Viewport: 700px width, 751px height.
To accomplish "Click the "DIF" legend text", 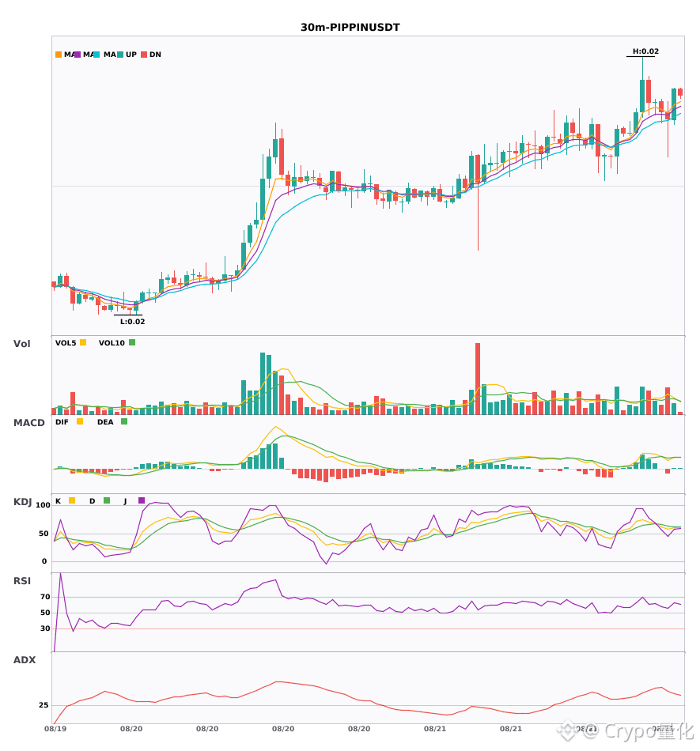I will (x=62, y=422).
